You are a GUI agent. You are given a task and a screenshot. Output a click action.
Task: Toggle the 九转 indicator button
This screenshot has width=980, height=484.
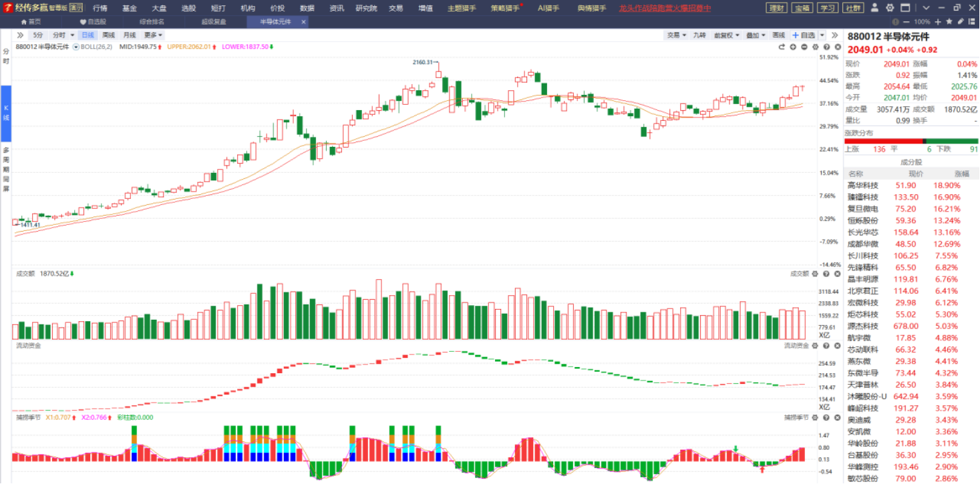click(x=699, y=35)
